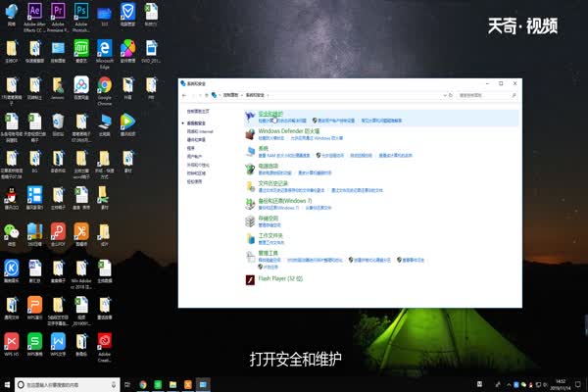The height and width of the screenshot is (392, 588).
Task: Select the green WPS Spreadsheets S shortcut
Action: [x=35, y=344]
